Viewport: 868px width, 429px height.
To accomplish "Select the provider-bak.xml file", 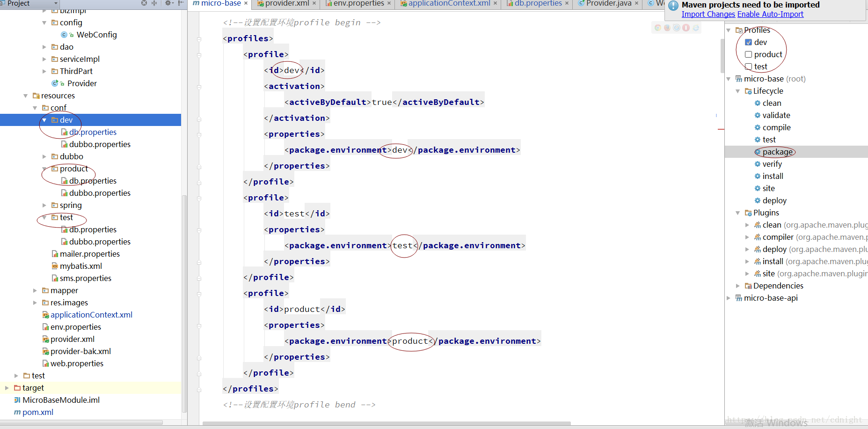I will [x=80, y=351].
